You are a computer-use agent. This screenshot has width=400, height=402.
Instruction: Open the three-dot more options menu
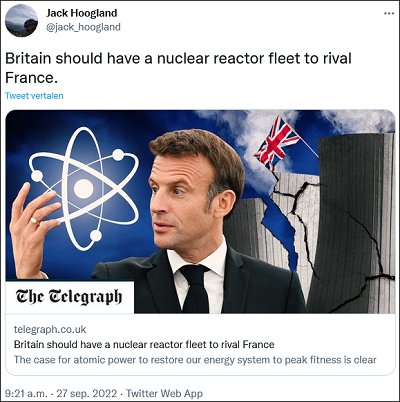[389, 14]
